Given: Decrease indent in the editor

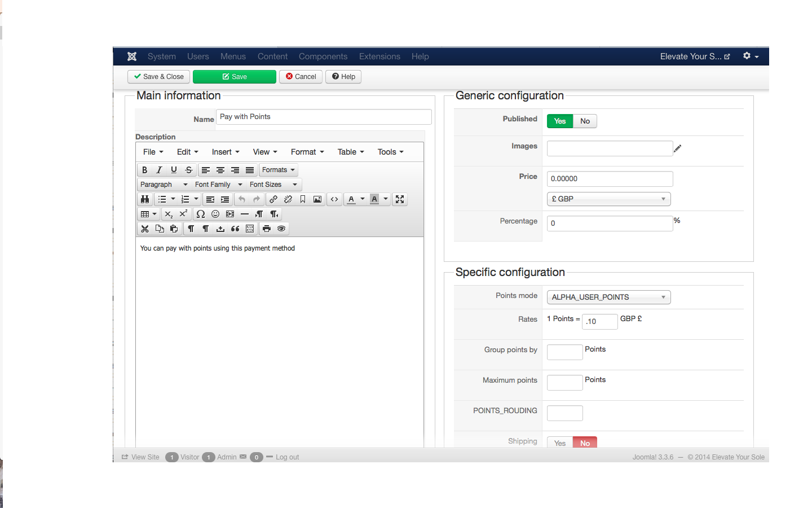Looking at the screenshot, I should coord(210,199).
